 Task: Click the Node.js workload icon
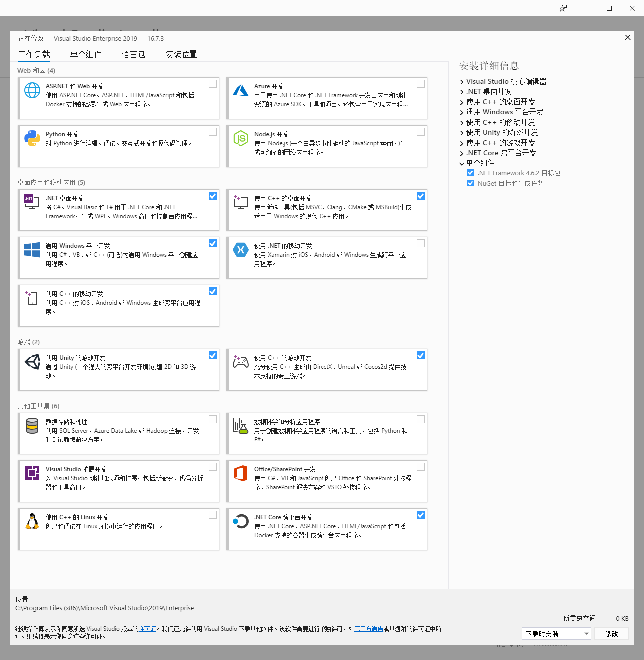tap(241, 138)
